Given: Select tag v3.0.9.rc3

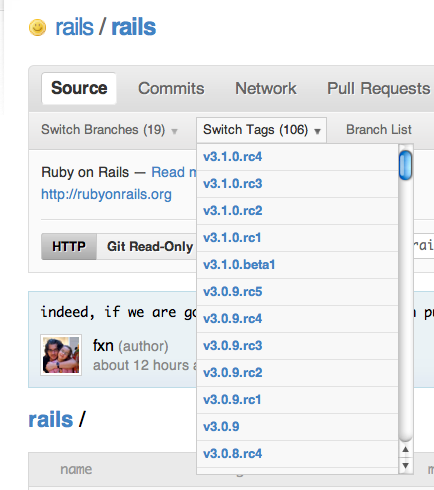Looking at the screenshot, I should click(297, 346).
